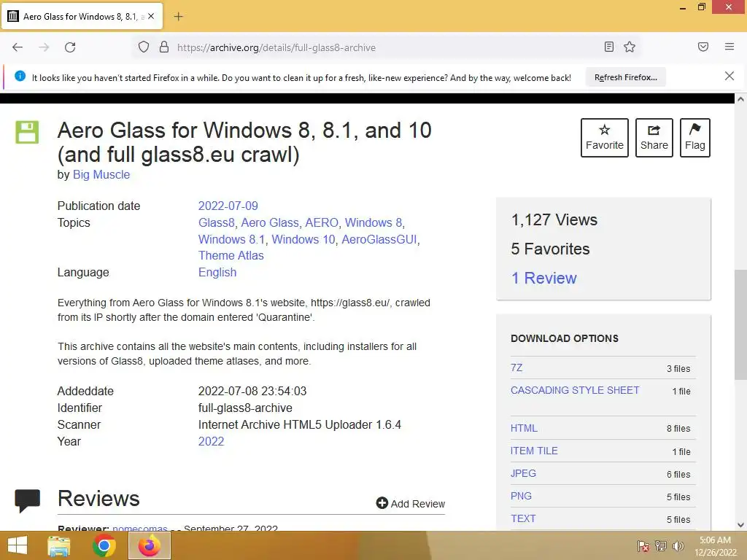Open the PNG download option

pos(521,496)
